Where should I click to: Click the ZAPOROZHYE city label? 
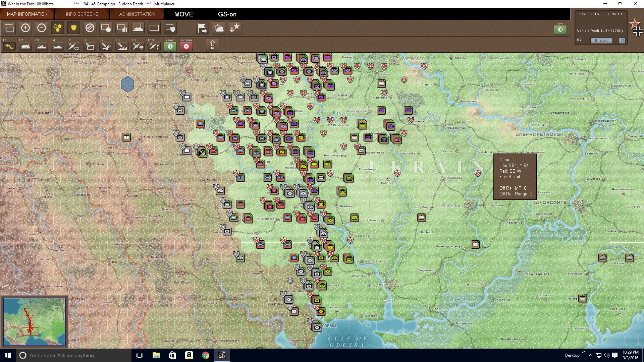[x=550, y=202]
